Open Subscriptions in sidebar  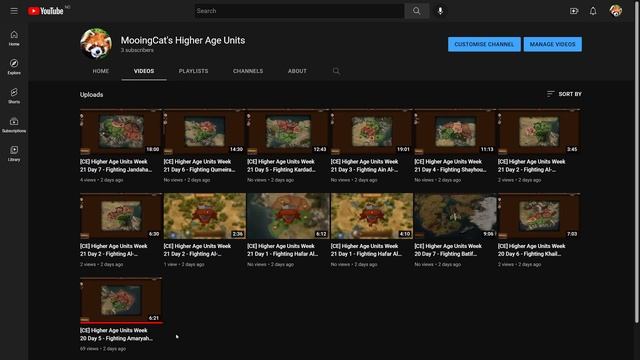(14, 125)
